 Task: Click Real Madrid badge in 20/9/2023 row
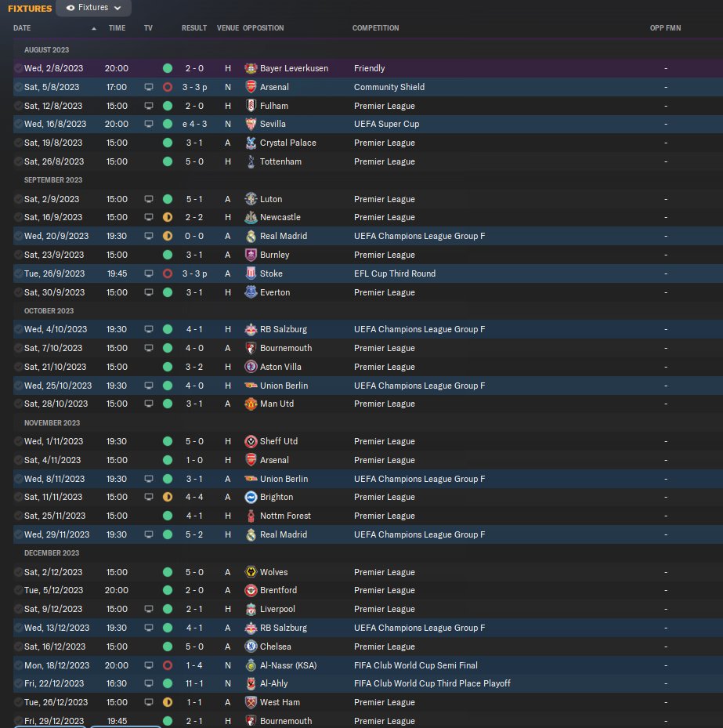[x=251, y=237]
